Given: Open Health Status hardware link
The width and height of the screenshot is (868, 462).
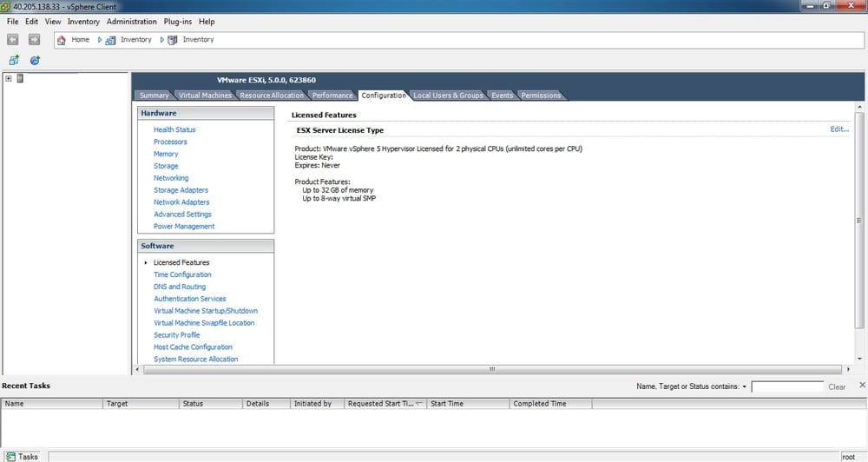Looking at the screenshot, I should (174, 129).
